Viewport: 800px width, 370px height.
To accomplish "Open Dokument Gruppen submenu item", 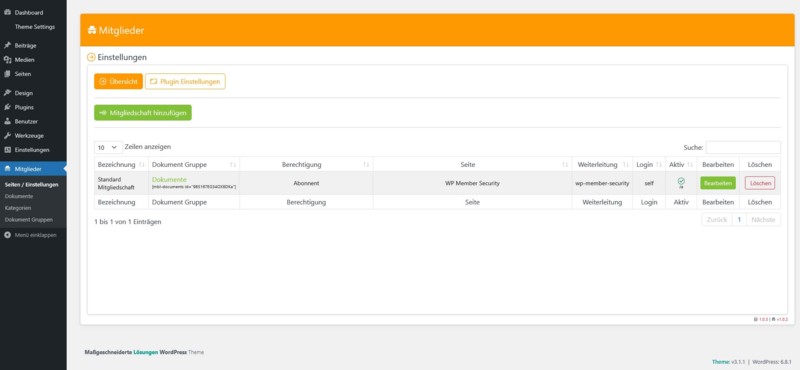I will [29, 220].
